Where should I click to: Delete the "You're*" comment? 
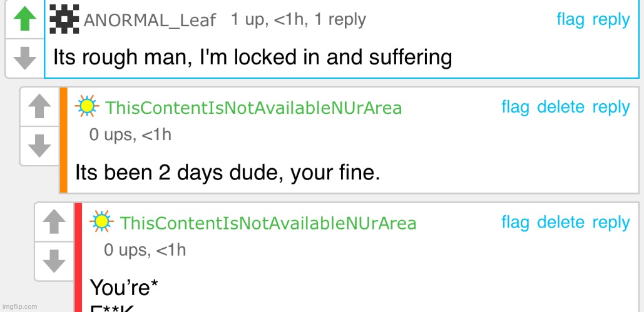tap(561, 222)
